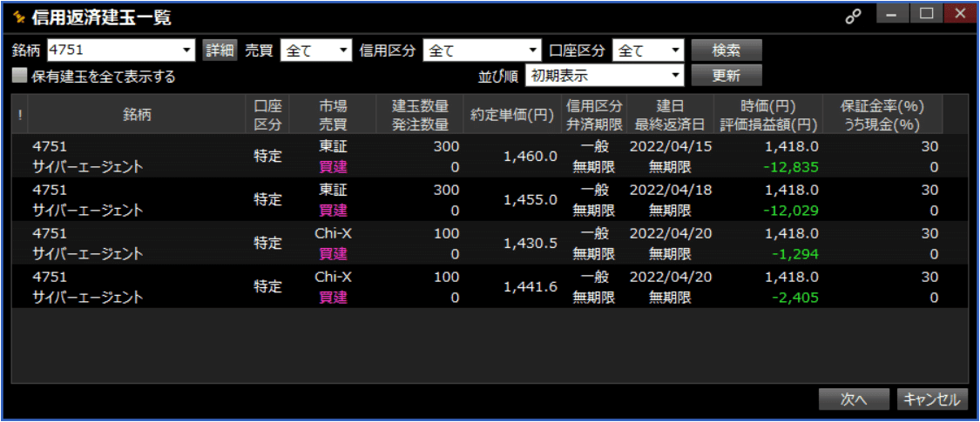Click the 建玉数量 発注数量 column header
The width and height of the screenshot is (980, 422).
420,115
